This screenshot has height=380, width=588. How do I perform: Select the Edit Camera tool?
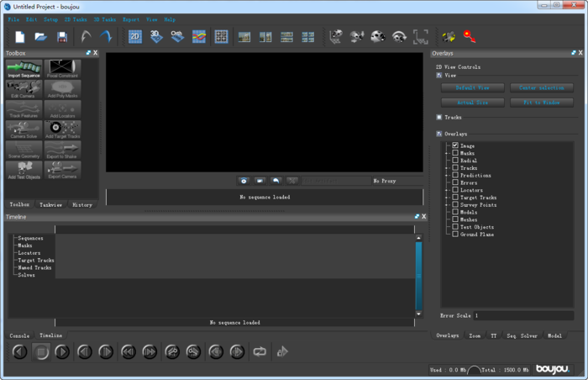24,88
